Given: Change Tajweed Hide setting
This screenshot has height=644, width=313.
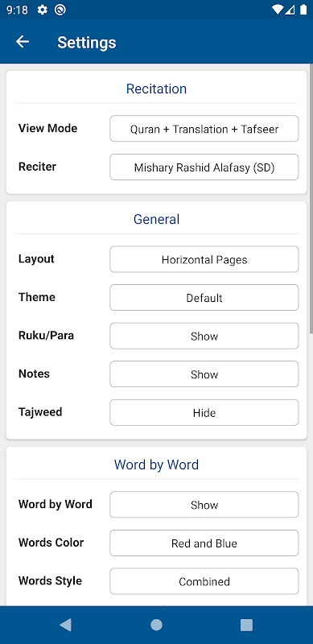Looking at the screenshot, I should click(204, 412).
